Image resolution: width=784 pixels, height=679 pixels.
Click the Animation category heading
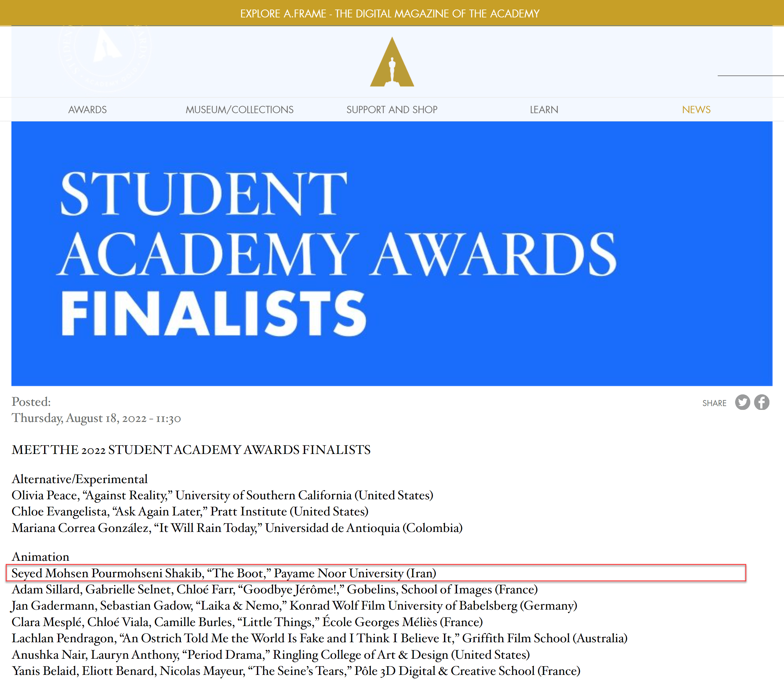(41, 557)
